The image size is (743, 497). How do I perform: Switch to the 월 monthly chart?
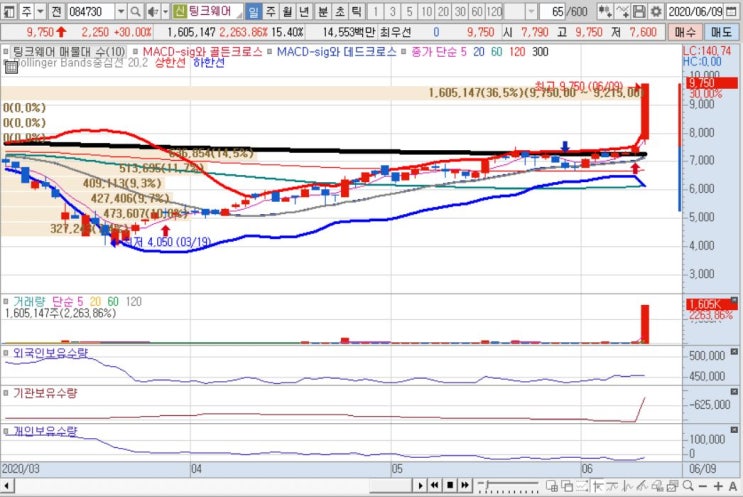click(x=288, y=11)
